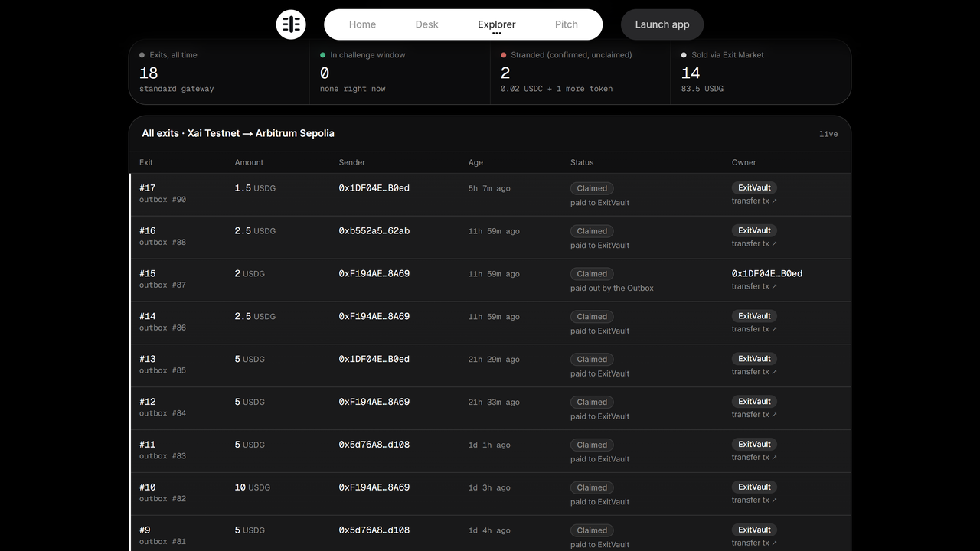Click the Stranded (confirmed, unclaimed) stat card
The image size is (980, 551).
click(x=580, y=72)
